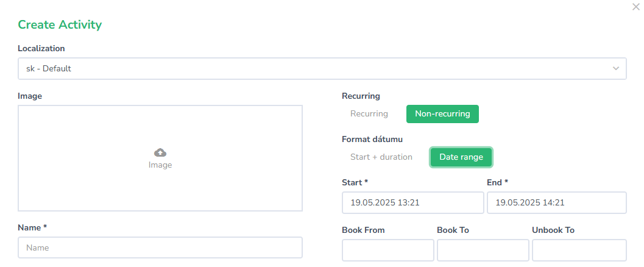The width and height of the screenshot is (644, 267).
Task: Focus the Unbook To input field
Action: [x=579, y=250]
